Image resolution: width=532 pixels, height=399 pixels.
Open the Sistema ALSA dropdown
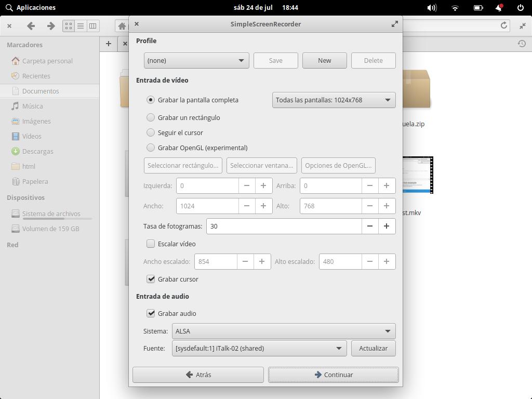click(x=284, y=331)
